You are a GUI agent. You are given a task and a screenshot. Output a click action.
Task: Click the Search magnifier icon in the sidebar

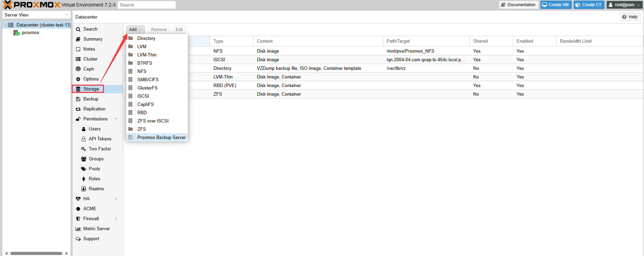click(78, 29)
